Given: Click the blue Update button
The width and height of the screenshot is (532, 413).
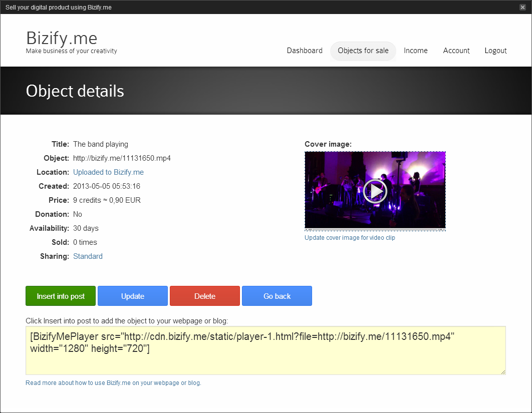Looking at the screenshot, I should pos(133,296).
